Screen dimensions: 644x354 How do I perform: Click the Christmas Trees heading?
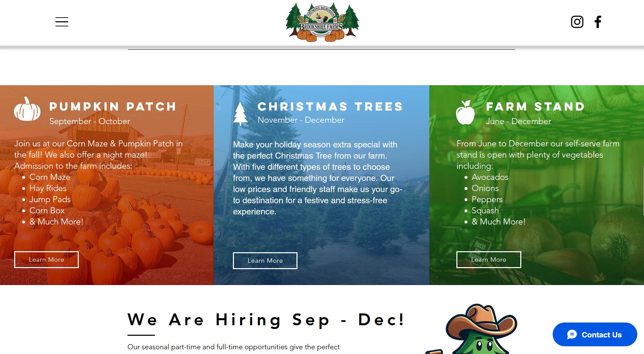[330, 107]
